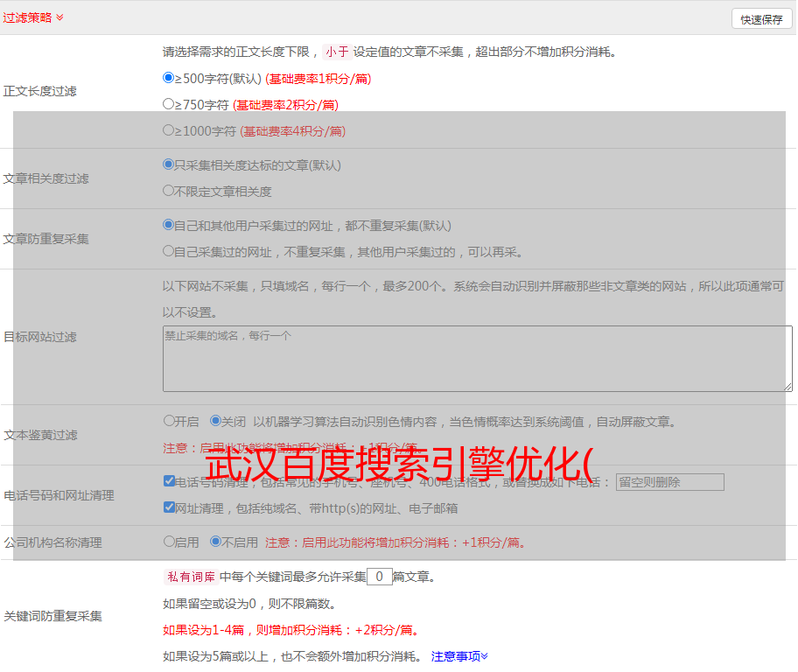This screenshot has width=798, height=672.
Task: Expand the 注意事项 link
Action: tap(459, 656)
